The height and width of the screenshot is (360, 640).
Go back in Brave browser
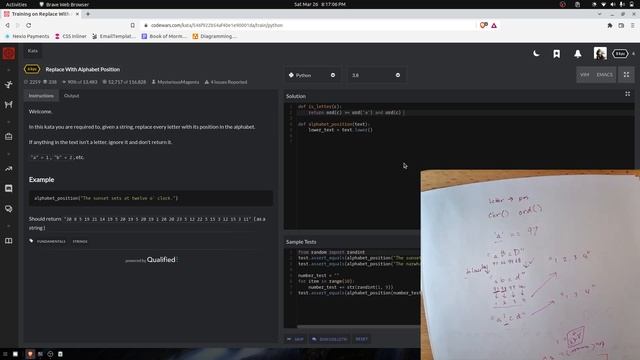point(7,25)
